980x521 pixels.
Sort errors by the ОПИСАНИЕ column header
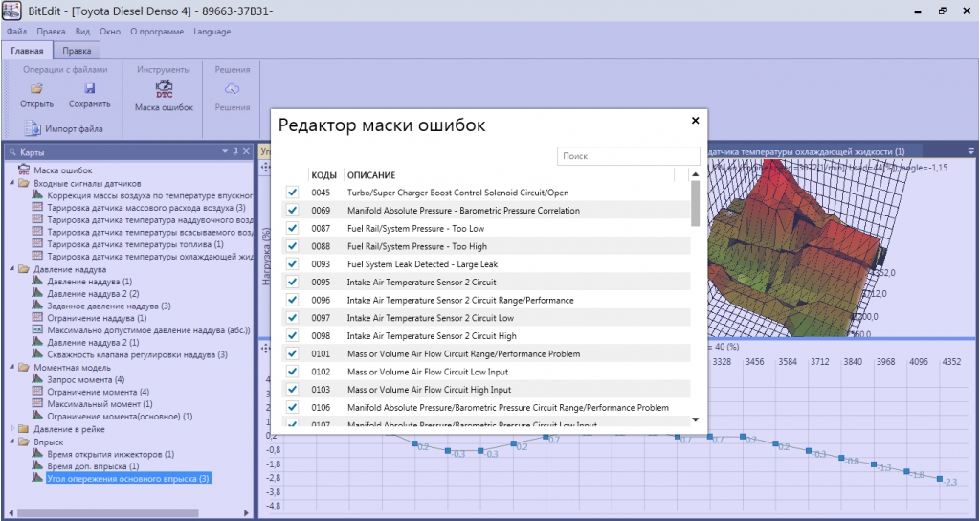tap(371, 175)
